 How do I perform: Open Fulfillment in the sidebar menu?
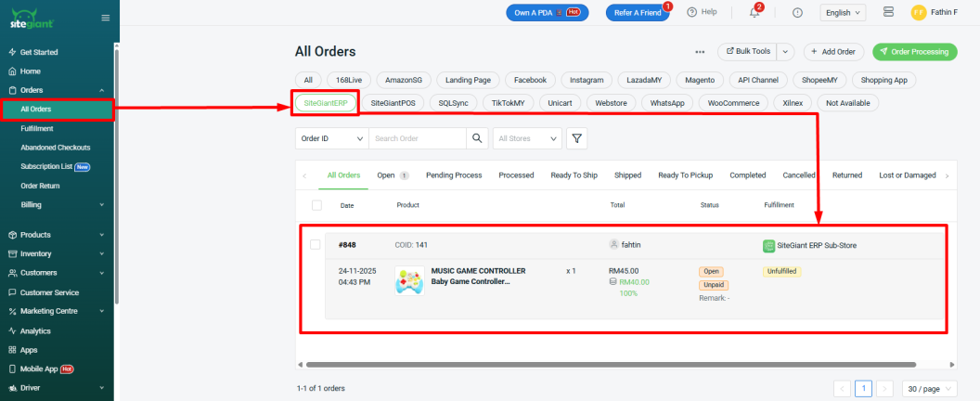point(37,128)
